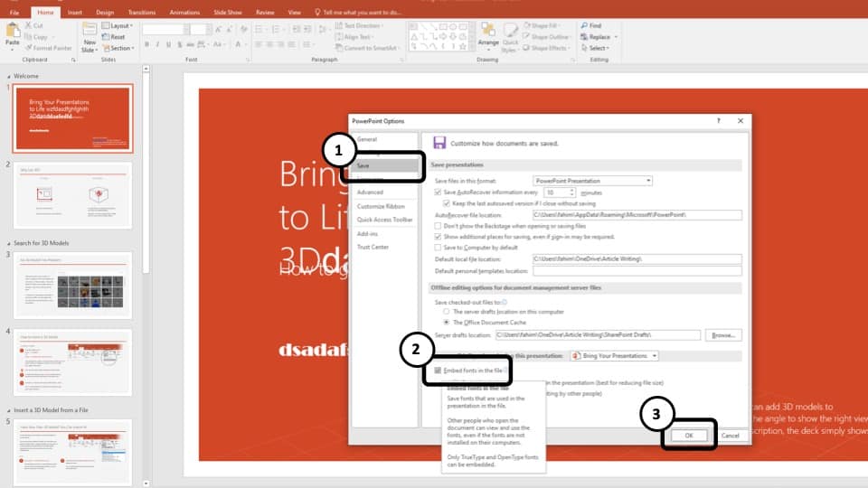
Task: Click the Cut scissors icon
Action: click(28, 25)
